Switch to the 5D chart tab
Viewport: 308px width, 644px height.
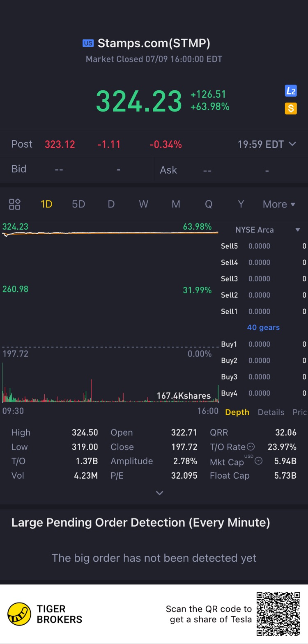78,204
